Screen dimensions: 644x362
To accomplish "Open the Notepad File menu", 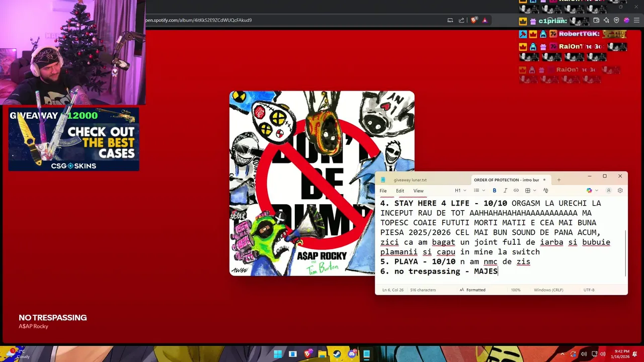I will pos(383,191).
